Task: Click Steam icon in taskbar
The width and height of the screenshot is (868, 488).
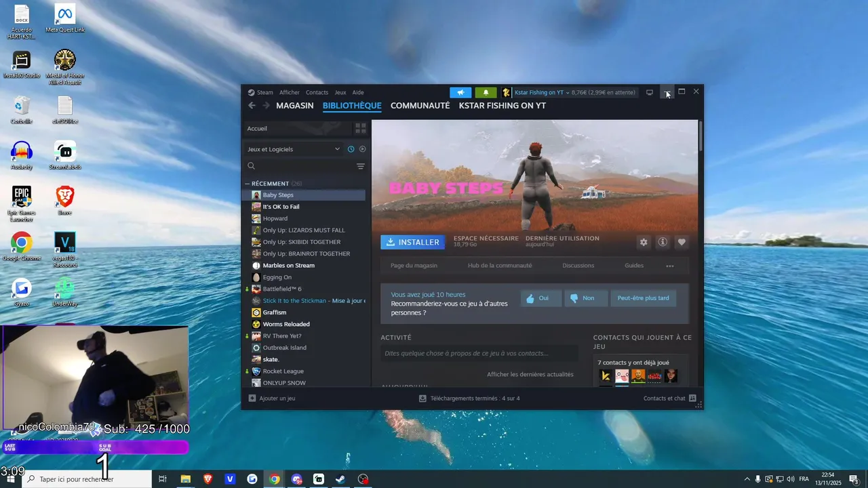Action: click(x=340, y=479)
